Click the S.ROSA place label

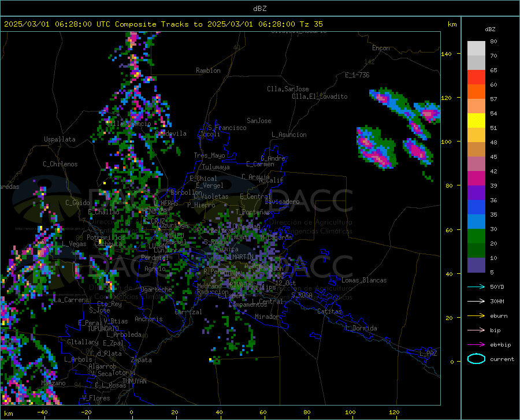tap(302, 295)
